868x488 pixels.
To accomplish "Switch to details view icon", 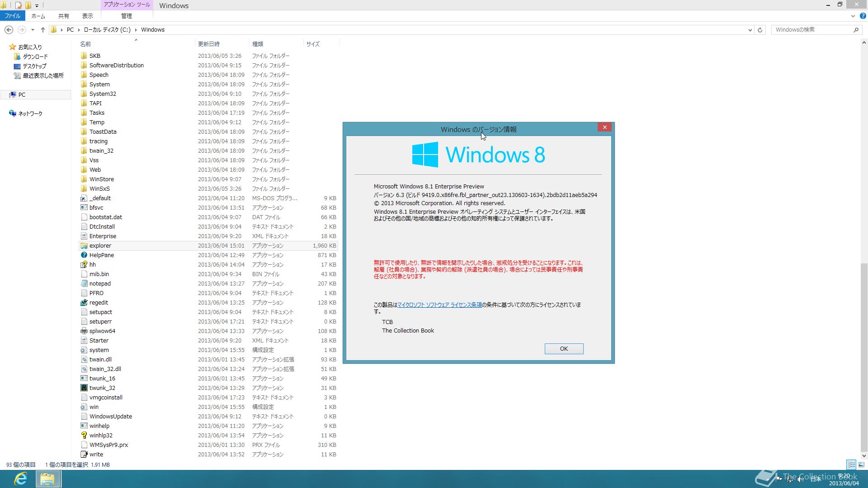I will coord(851,465).
